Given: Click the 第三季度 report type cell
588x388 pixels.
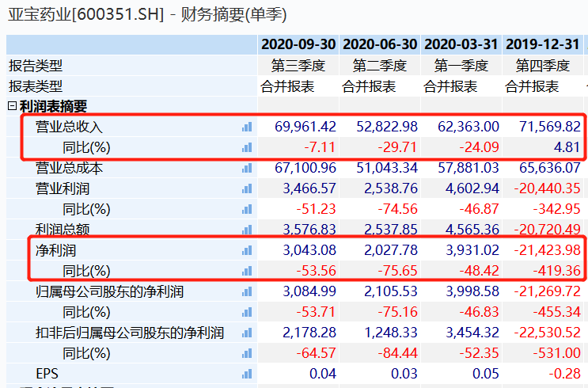Looking at the screenshot, I should [x=298, y=66].
